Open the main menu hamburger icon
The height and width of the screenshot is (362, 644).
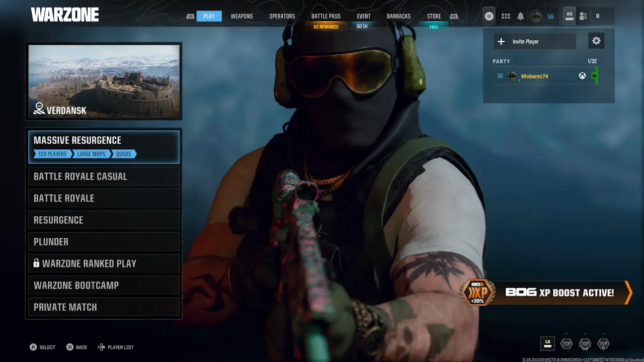click(x=489, y=16)
